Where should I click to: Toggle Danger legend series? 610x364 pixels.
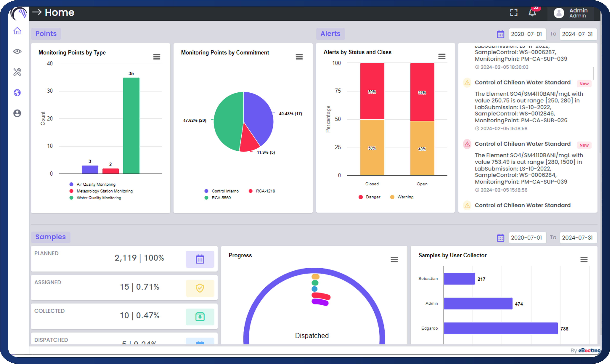pyautogui.click(x=369, y=197)
